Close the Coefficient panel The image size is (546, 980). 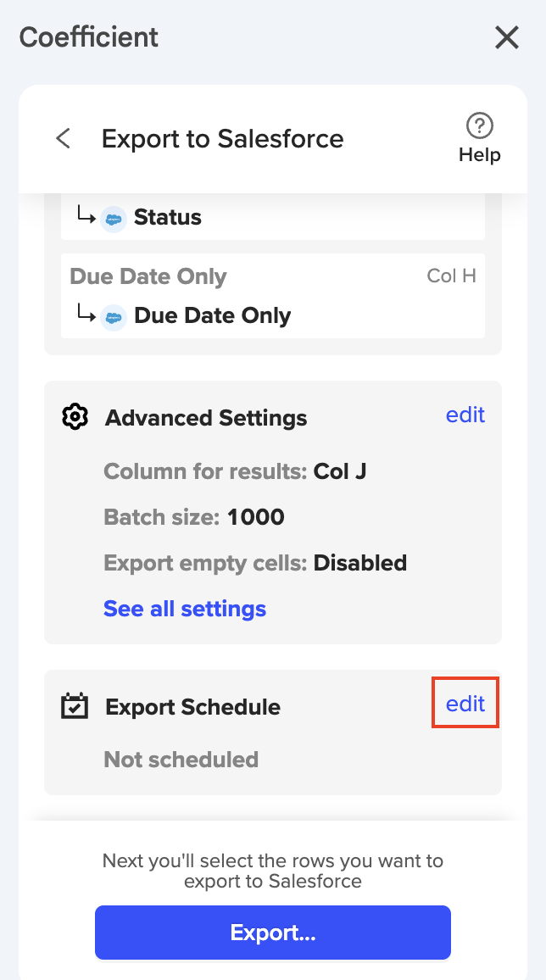click(x=506, y=37)
